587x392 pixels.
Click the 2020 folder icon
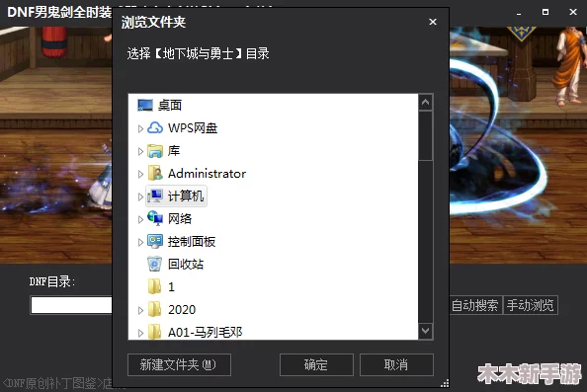point(154,310)
